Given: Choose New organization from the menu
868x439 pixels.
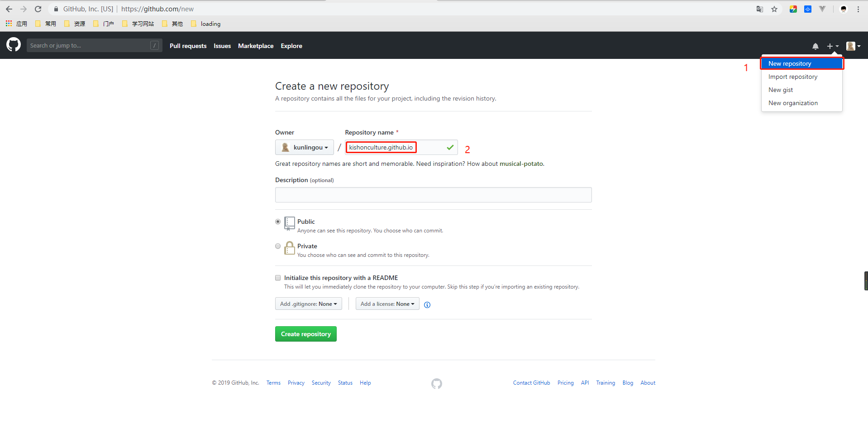Looking at the screenshot, I should [801, 103].
